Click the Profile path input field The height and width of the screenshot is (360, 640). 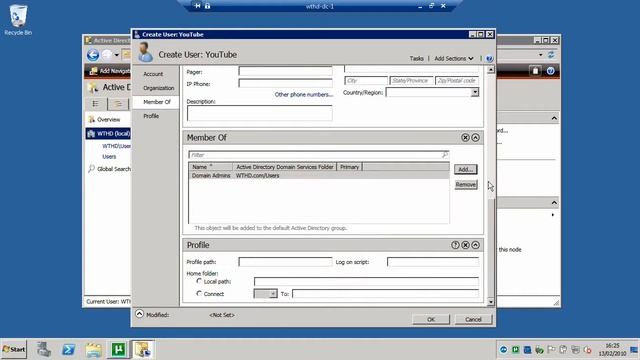285,262
